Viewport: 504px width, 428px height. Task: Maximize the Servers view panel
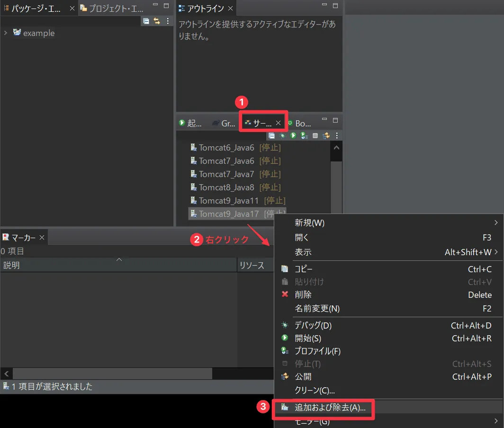[335, 120]
